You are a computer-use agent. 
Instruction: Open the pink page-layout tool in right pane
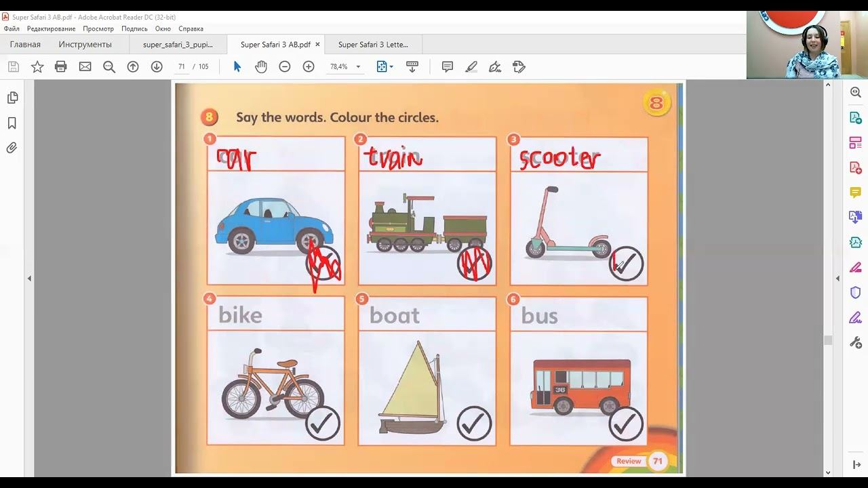(856, 142)
